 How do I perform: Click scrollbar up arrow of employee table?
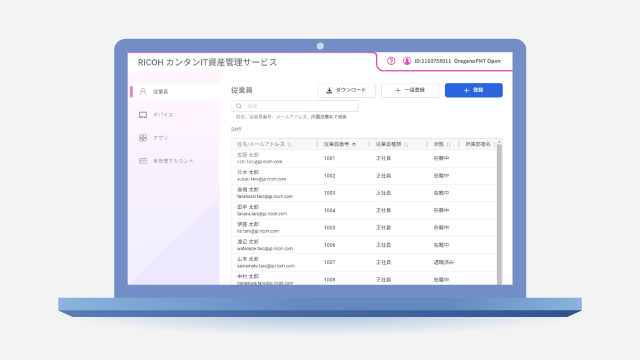tap(499, 141)
